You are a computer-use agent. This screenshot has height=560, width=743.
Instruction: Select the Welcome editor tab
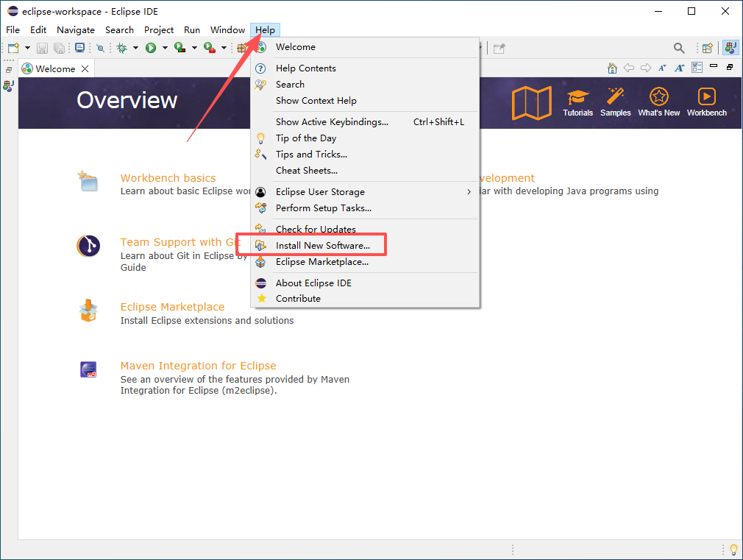point(56,68)
